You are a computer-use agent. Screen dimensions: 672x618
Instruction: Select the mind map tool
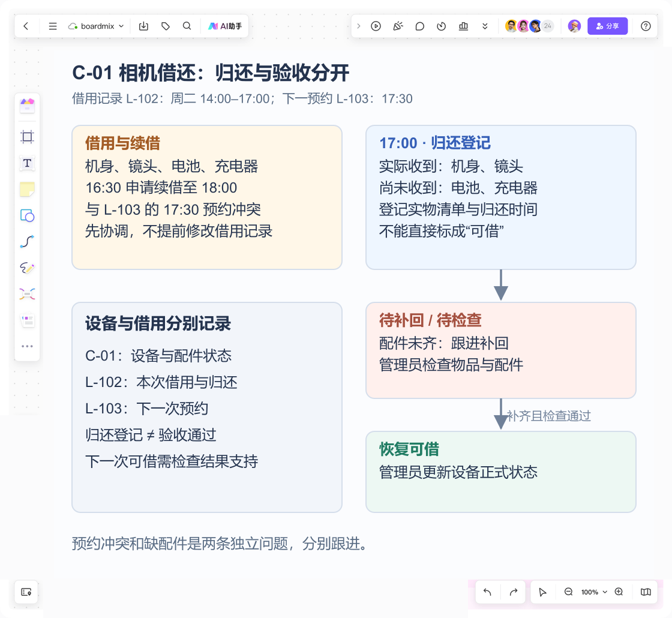[x=28, y=294]
